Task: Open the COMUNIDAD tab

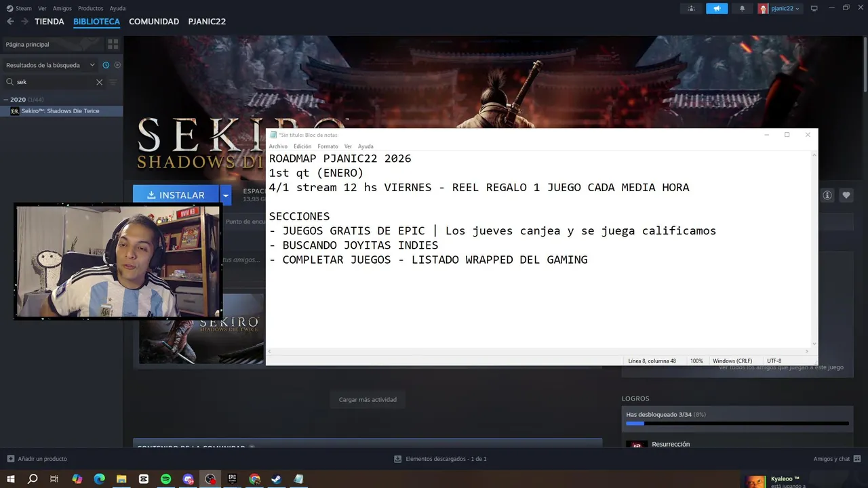Action: click(x=154, y=22)
